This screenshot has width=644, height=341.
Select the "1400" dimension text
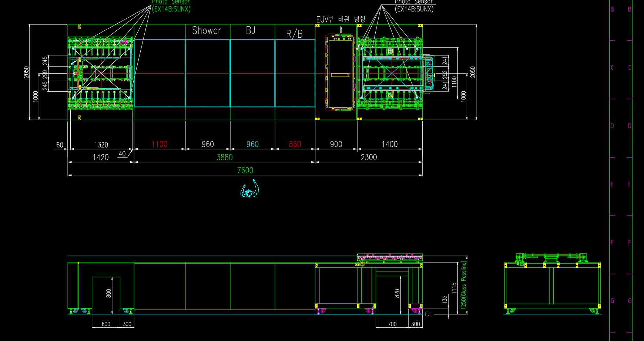tap(390, 144)
